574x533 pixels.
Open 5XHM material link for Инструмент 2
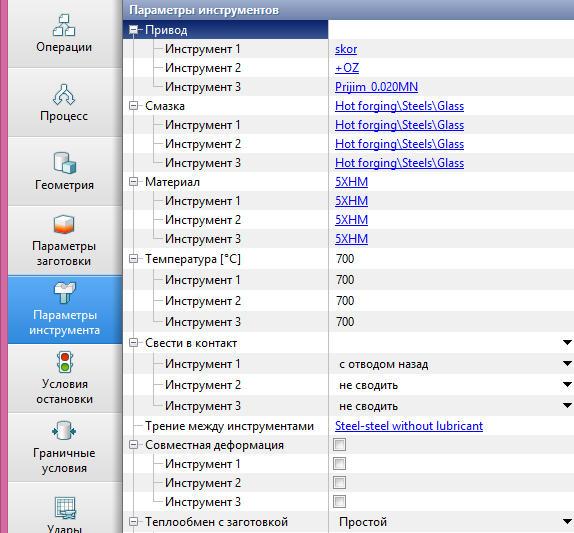[351, 220]
